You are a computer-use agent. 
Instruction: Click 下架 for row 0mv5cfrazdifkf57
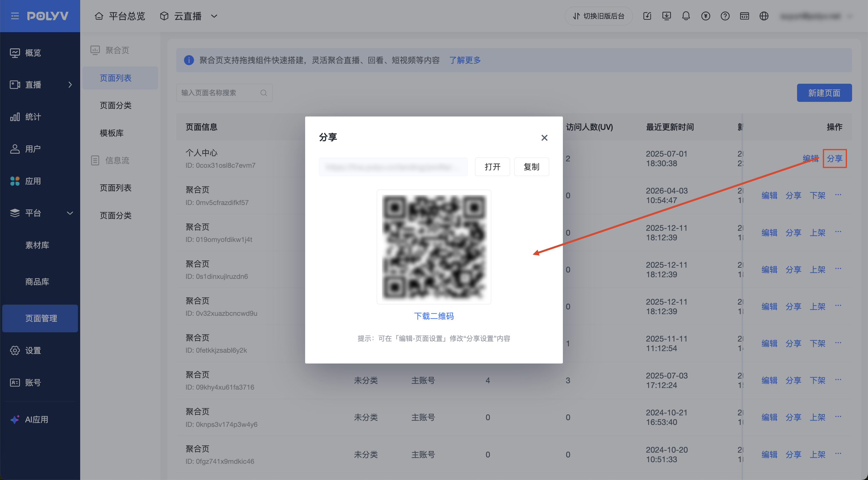[x=817, y=195]
